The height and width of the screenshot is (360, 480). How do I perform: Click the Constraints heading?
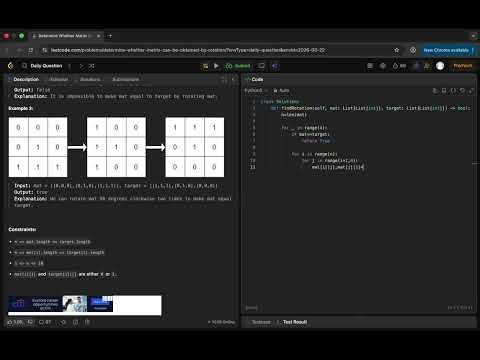coord(22,230)
